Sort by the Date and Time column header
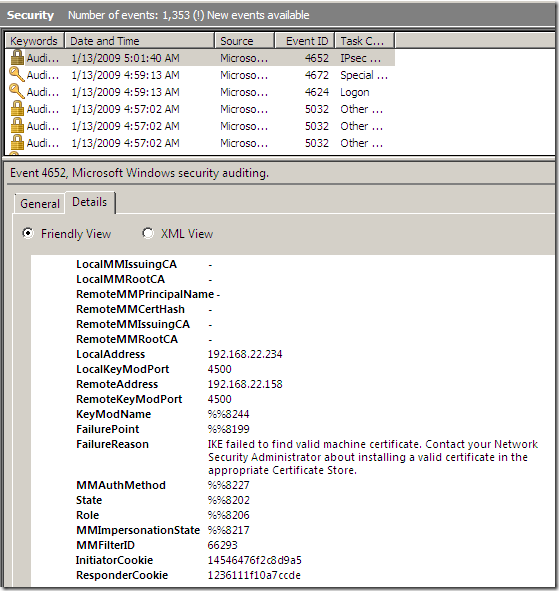Viewport: 559px width, 591px height. pyautogui.click(x=139, y=41)
